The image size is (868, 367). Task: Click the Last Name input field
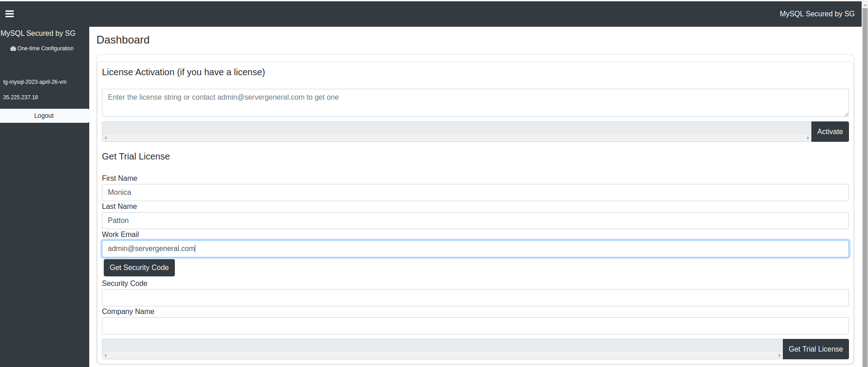coord(475,221)
